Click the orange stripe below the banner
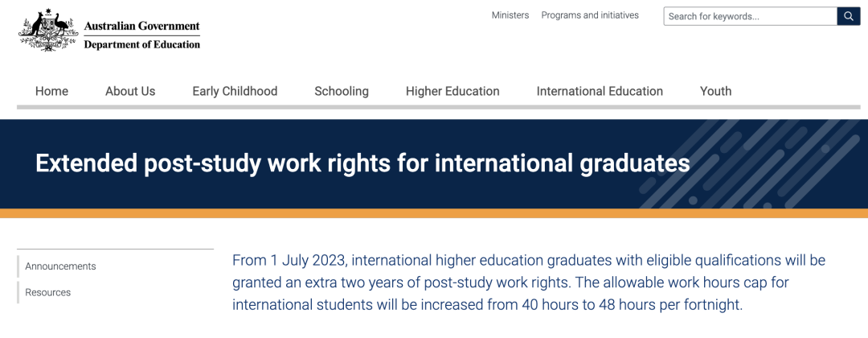This screenshot has width=868, height=338. pyautogui.click(x=434, y=213)
